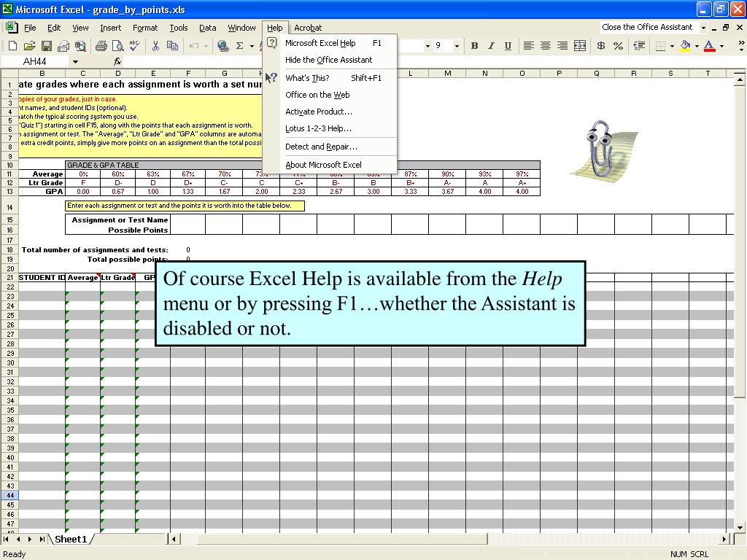Undo the last action
This screenshot has width=747, height=560.
click(193, 46)
